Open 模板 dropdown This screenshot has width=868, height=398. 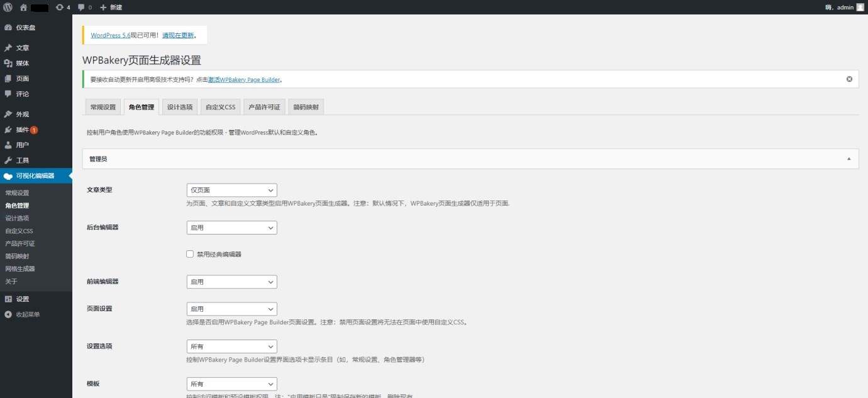click(231, 384)
